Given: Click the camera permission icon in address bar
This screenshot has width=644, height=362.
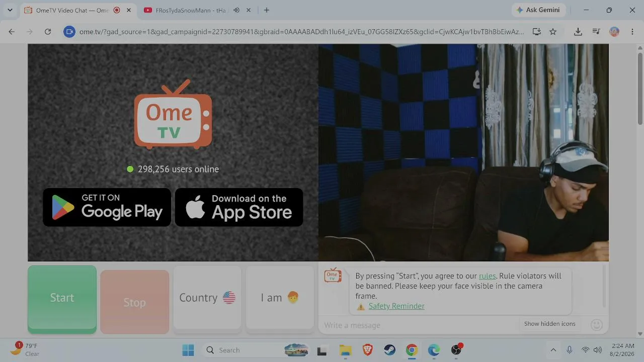Looking at the screenshot, I should (x=69, y=32).
